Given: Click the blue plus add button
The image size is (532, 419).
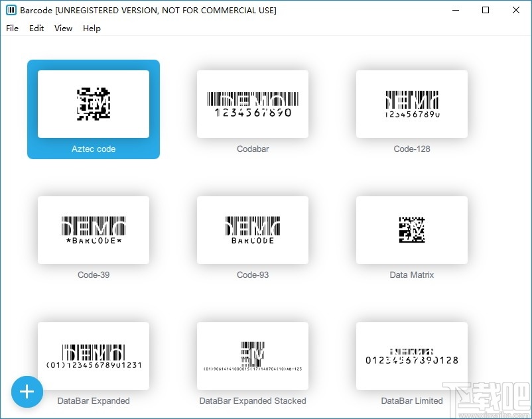Looking at the screenshot, I should (x=27, y=392).
